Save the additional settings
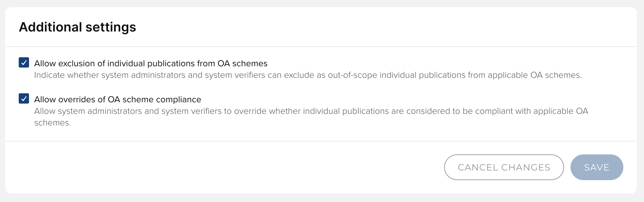Screen dimensions: 644x202 [596, 167]
